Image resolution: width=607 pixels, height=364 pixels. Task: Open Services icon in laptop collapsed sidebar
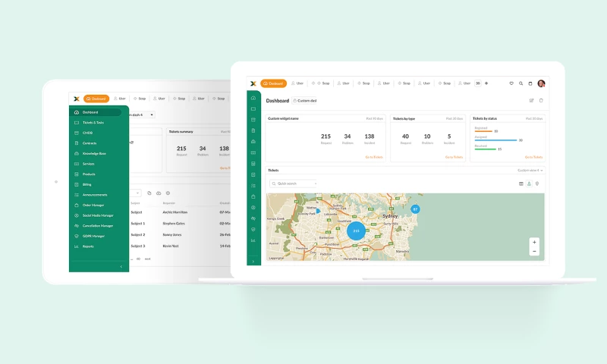(253, 152)
